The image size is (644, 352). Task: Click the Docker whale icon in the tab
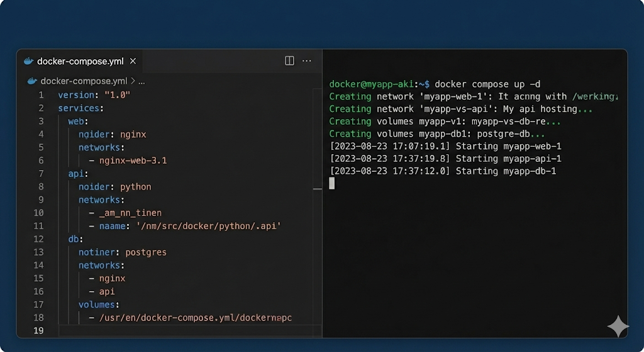(x=28, y=61)
